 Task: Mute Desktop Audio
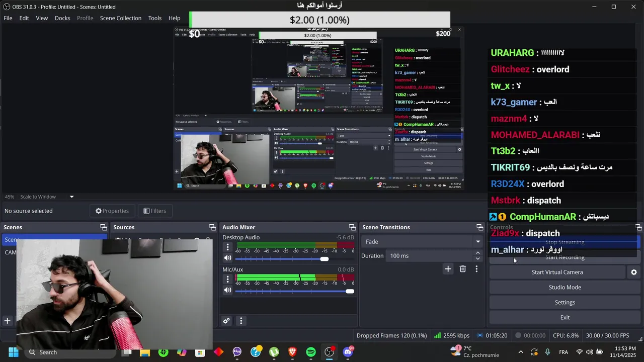(x=228, y=258)
